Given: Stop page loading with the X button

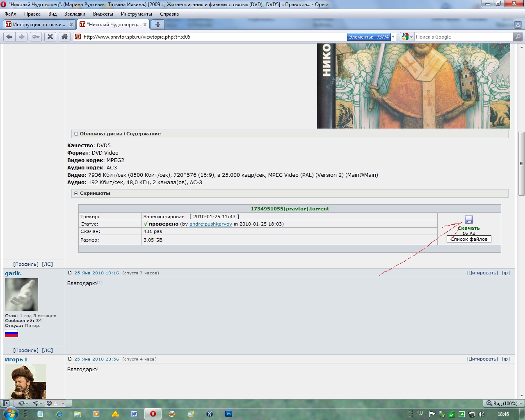Looking at the screenshot, I should 50,37.
